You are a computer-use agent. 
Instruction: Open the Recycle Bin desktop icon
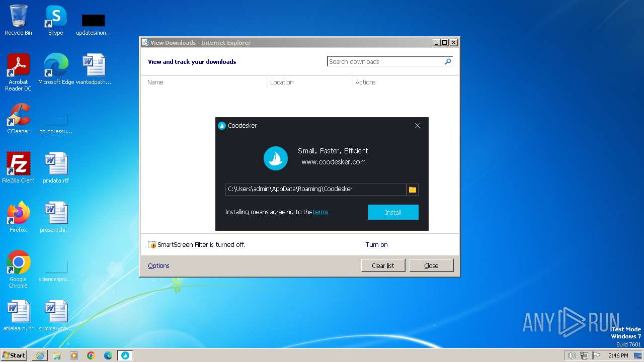coord(18,21)
